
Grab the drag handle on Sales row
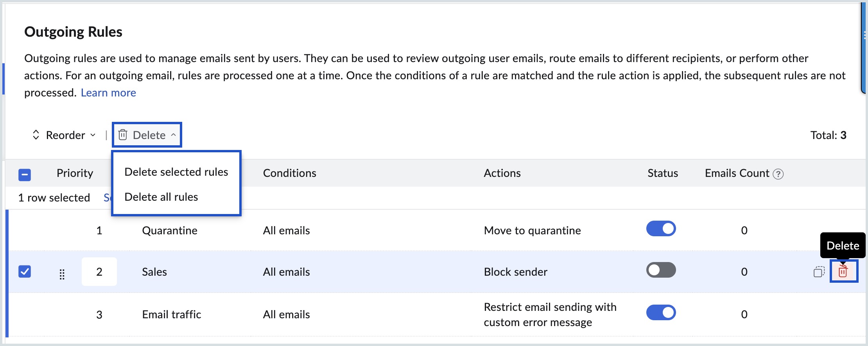(x=62, y=274)
